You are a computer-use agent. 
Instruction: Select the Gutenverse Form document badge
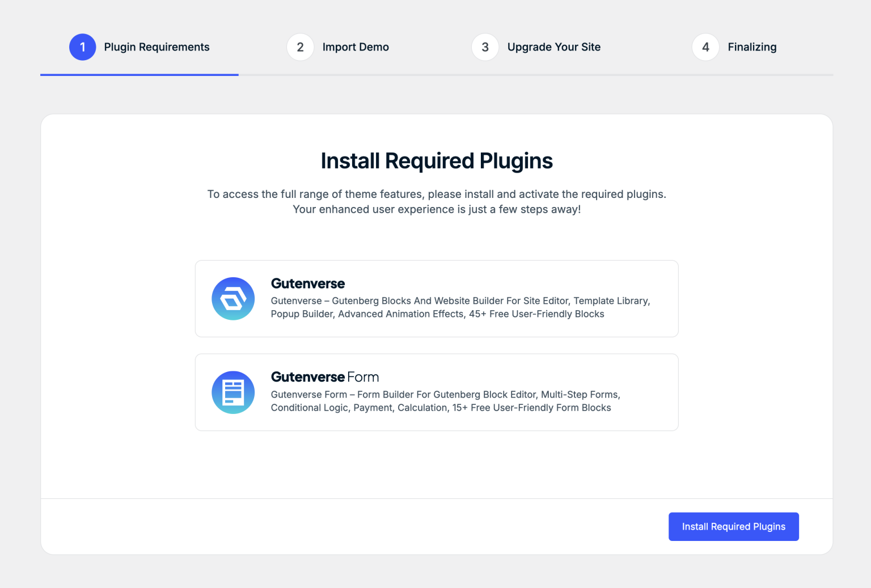click(232, 392)
